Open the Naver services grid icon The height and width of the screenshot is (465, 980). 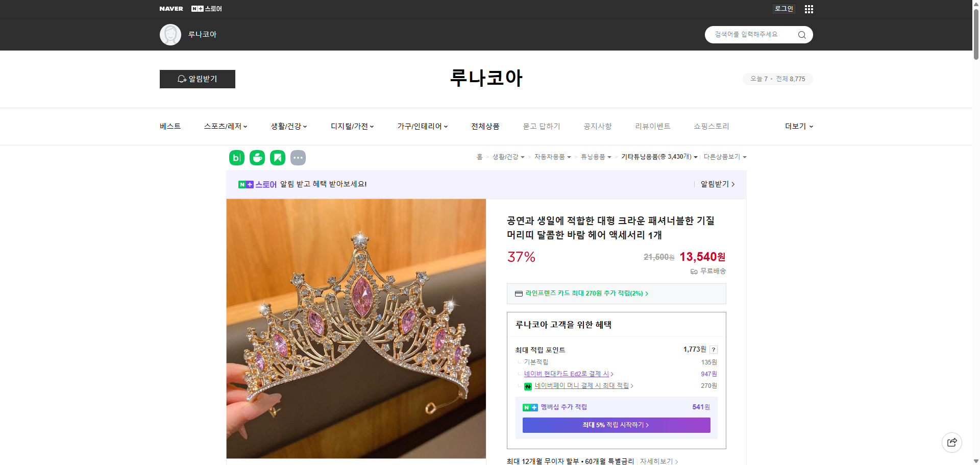[x=808, y=9]
